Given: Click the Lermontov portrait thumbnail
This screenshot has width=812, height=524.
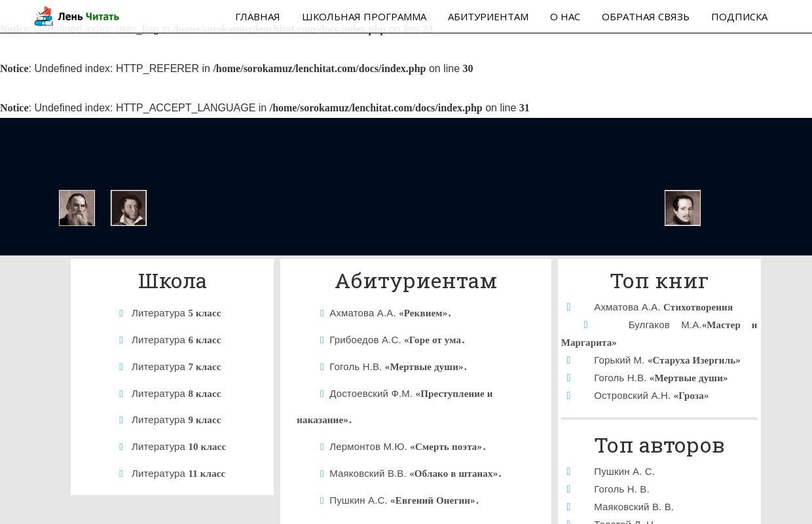Looking at the screenshot, I should click(x=682, y=208).
